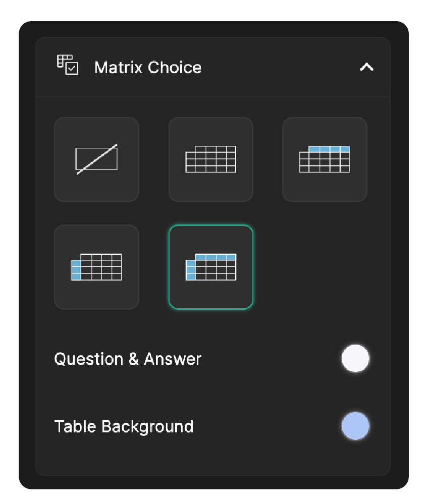This screenshot has height=504, width=428.
Task: Click the Question & Answer label
Action: (x=127, y=359)
